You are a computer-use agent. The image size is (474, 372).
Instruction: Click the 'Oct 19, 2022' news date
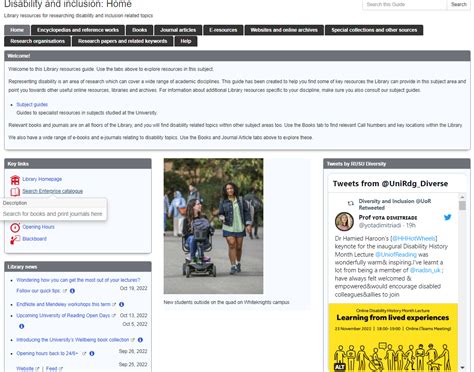(133, 288)
